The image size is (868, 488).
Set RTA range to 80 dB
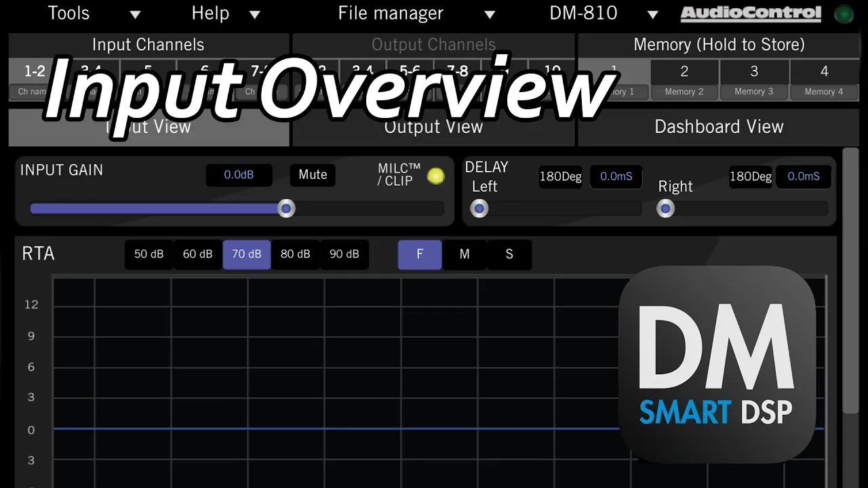296,254
